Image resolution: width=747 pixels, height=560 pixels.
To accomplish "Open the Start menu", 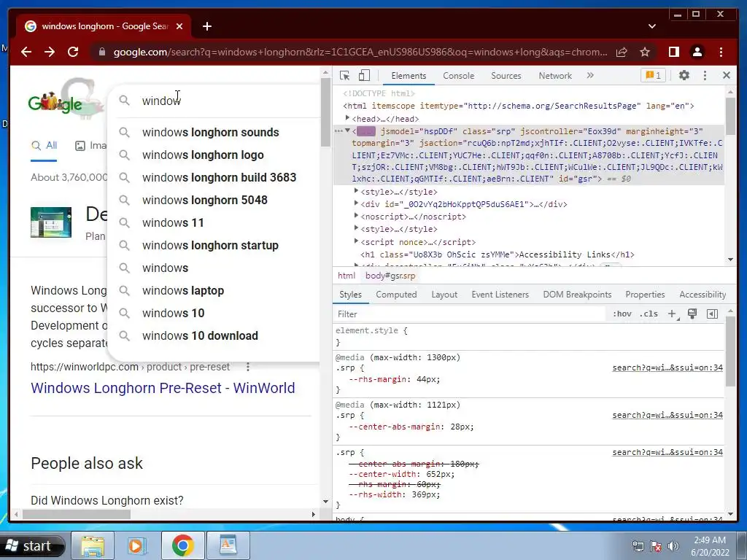I will (x=32, y=545).
